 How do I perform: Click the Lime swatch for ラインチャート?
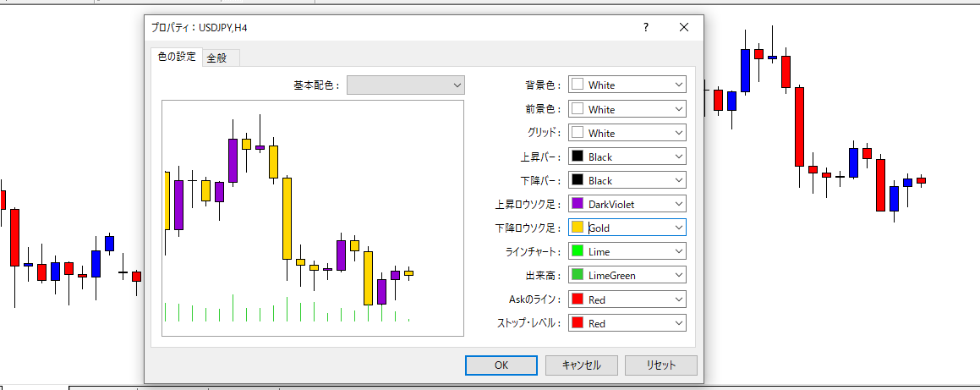click(578, 251)
